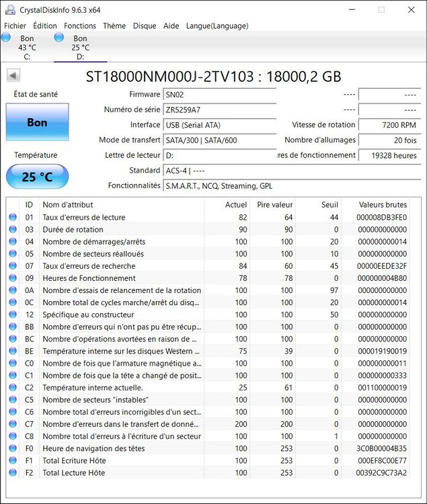Screen dimensions: 427x504
Task: Click the Bon health status button
Action: coord(37,122)
